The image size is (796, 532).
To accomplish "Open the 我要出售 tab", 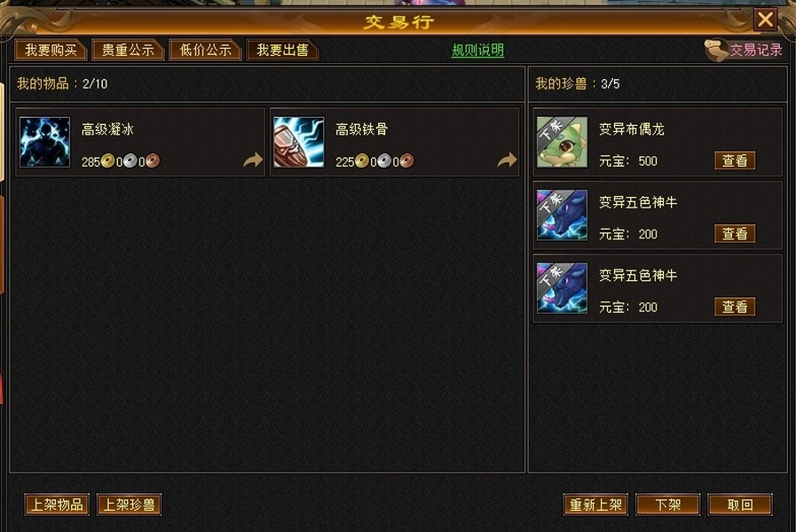I will (282, 51).
